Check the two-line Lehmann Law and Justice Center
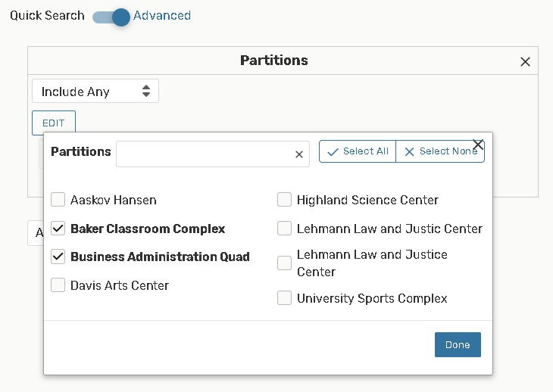 pos(284,263)
